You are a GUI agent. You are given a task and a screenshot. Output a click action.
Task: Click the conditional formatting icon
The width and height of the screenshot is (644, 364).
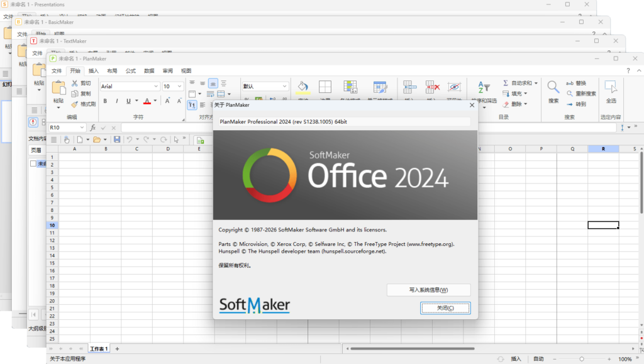coord(350,87)
